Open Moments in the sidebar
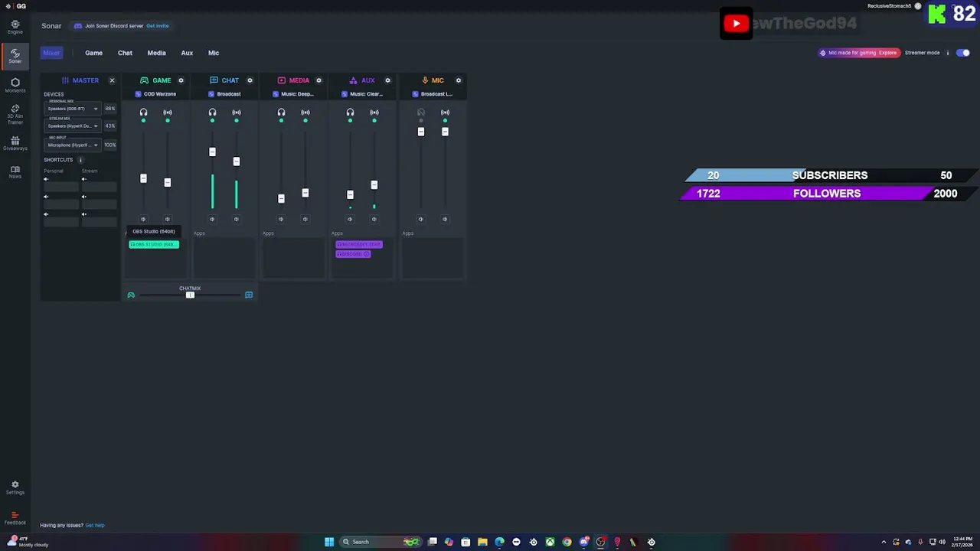 (15, 85)
